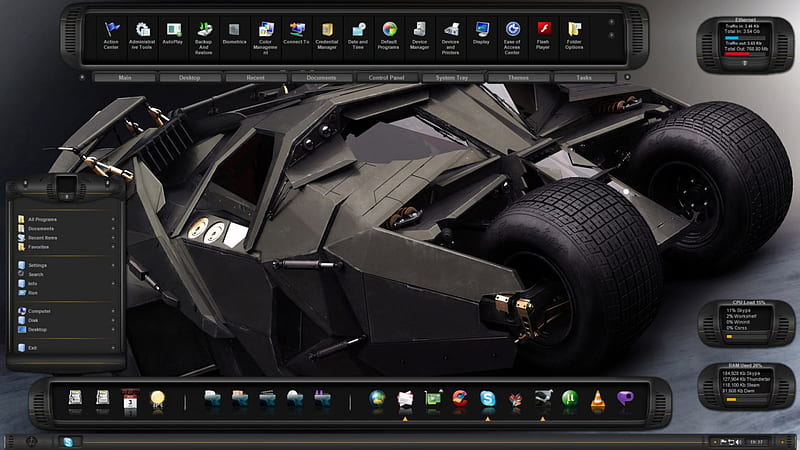The height and width of the screenshot is (450, 800).
Task: Expand the Computer submenu arrow
Action: (113, 311)
